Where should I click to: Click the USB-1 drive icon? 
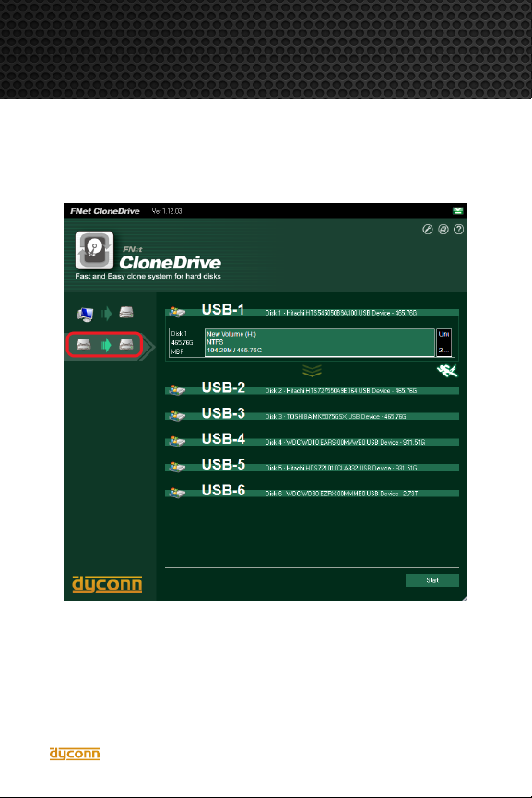tap(177, 312)
